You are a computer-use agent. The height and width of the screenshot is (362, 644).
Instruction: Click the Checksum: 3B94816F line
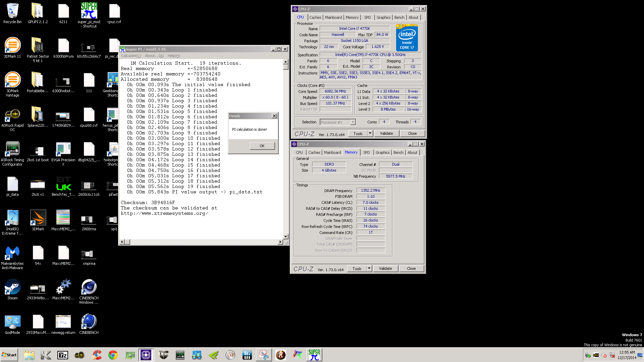148,203
